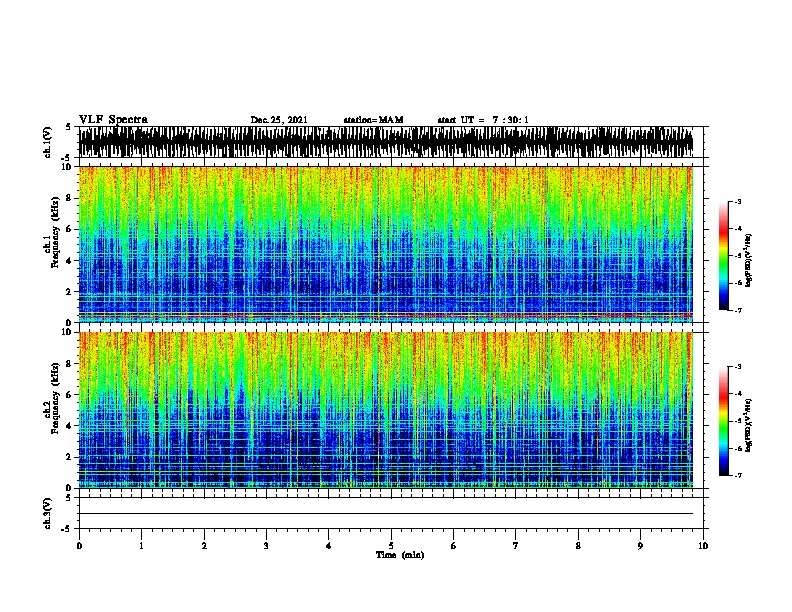Click the ch.2 frequency tick "10"
The height and width of the screenshot is (612, 792).
point(68,332)
